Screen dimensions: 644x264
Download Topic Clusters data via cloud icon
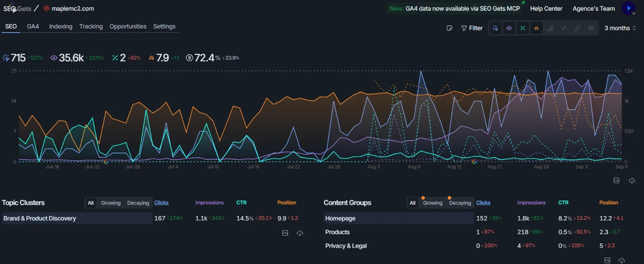(x=300, y=233)
